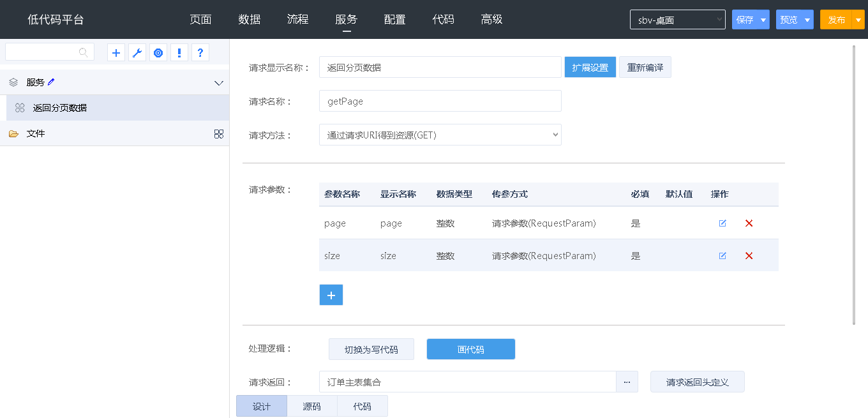
Task: Open the 请求方法 dropdown
Action: pyautogui.click(x=440, y=135)
